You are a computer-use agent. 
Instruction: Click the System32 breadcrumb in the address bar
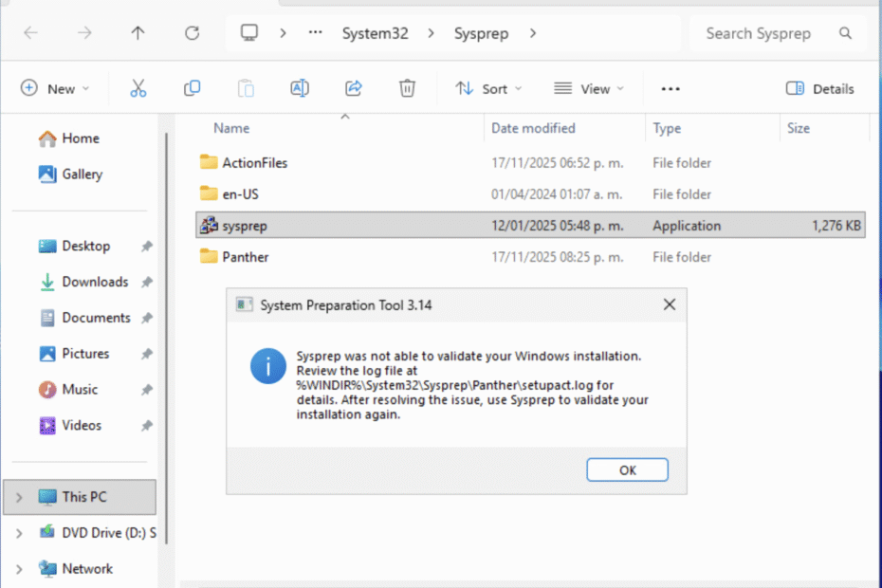pos(375,32)
